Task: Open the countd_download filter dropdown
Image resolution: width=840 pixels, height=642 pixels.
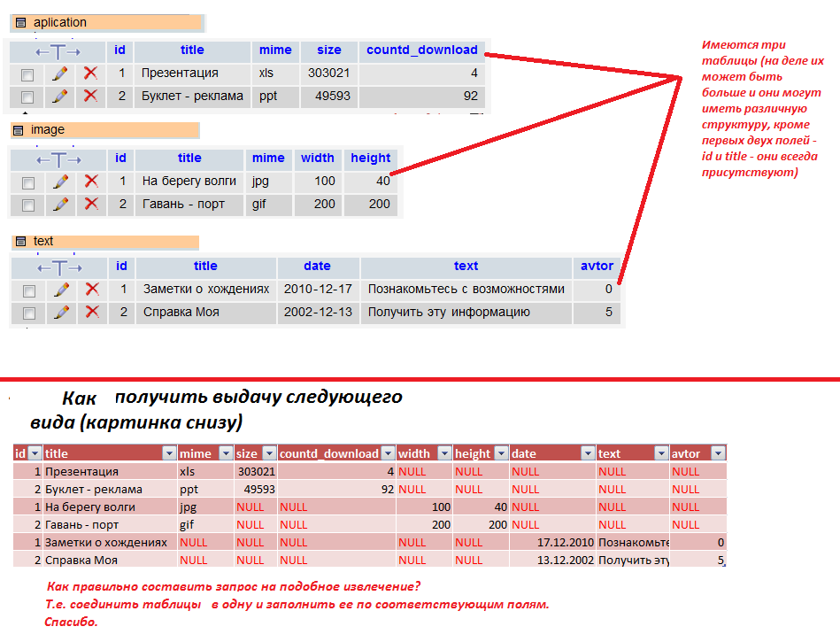Action: click(387, 453)
